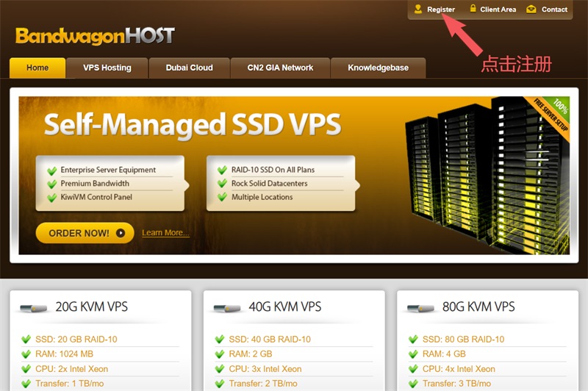Open the VPS Hosting tab
This screenshot has height=391, width=588.
(107, 68)
